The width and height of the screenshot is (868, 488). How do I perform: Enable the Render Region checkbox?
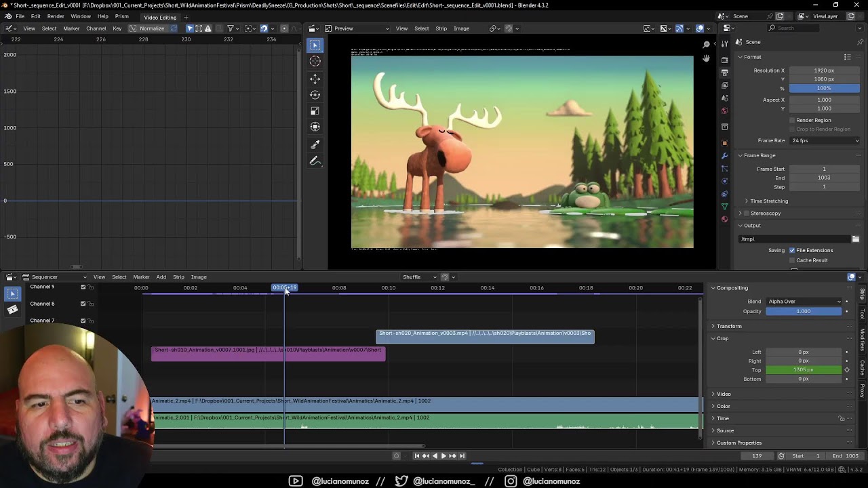point(792,120)
